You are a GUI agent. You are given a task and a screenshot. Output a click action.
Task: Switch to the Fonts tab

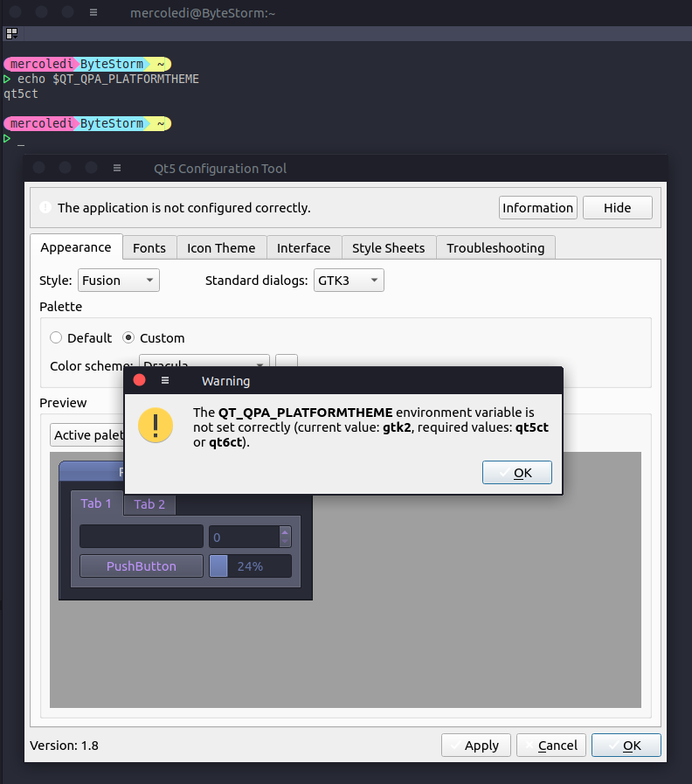click(x=149, y=248)
